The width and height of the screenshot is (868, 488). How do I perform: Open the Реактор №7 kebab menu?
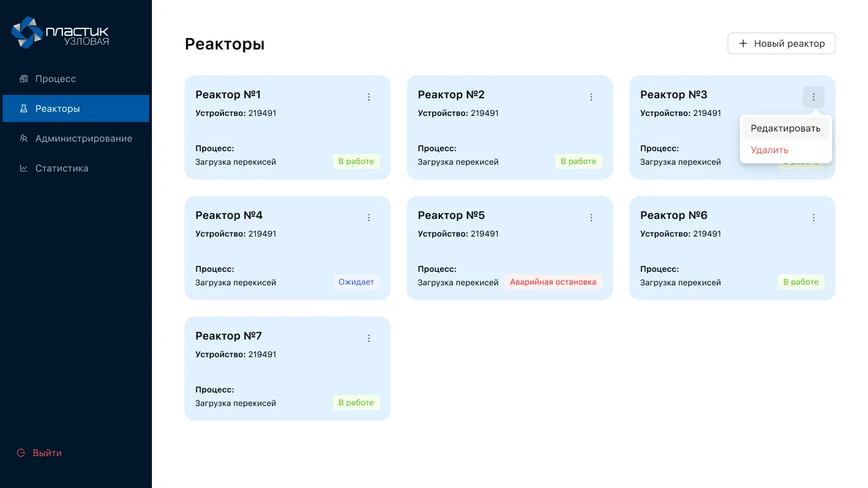click(369, 338)
